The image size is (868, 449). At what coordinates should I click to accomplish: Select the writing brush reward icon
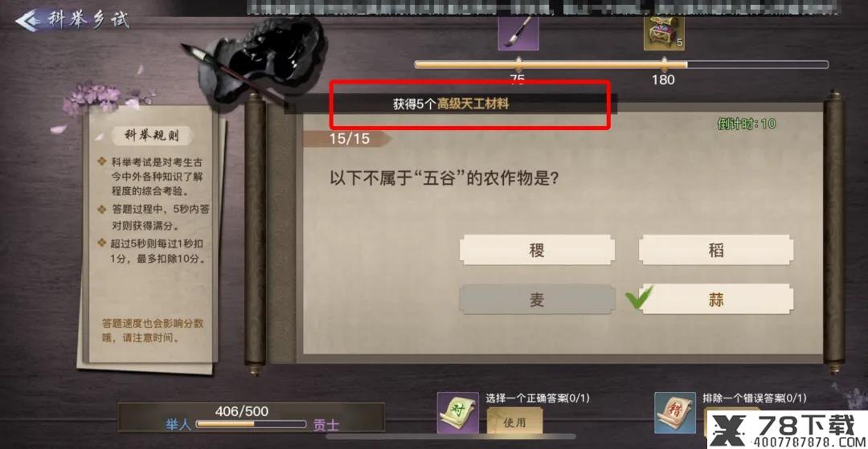coord(518,32)
